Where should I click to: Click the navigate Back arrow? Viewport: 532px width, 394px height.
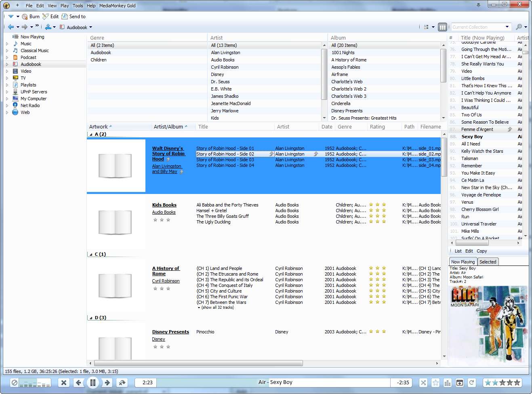click(x=11, y=27)
